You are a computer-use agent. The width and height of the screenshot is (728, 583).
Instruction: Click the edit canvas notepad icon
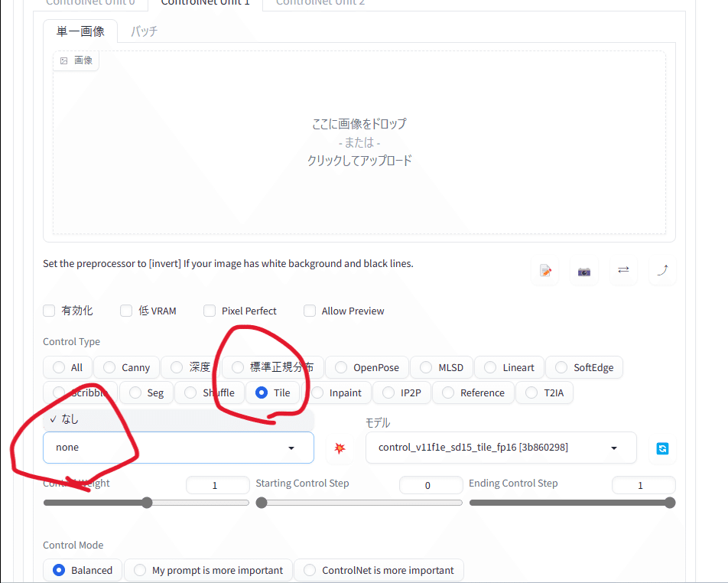pyautogui.click(x=545, y=271)
